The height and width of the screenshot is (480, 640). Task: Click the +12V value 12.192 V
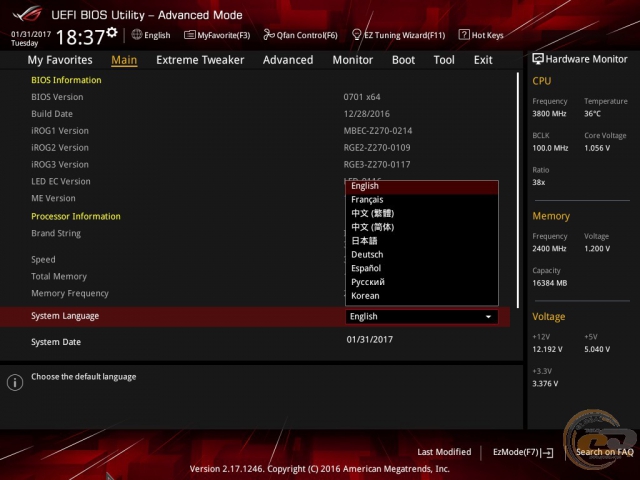pos(547,349)
